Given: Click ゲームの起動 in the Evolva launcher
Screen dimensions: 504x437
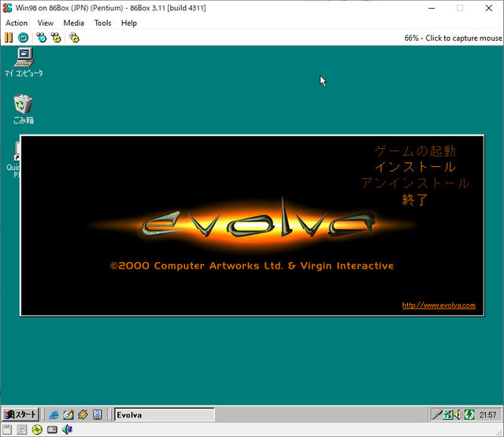Looking at the screenshot, I should coord(415,150).
